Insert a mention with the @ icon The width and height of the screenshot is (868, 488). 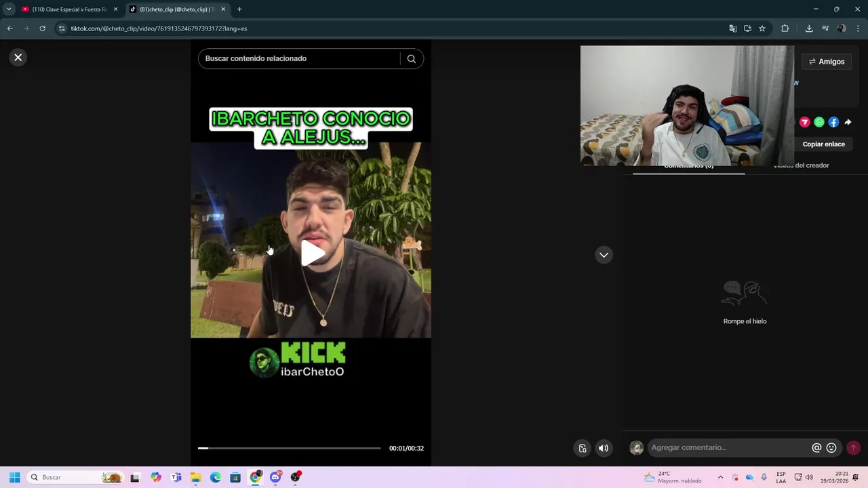(816, 448)
